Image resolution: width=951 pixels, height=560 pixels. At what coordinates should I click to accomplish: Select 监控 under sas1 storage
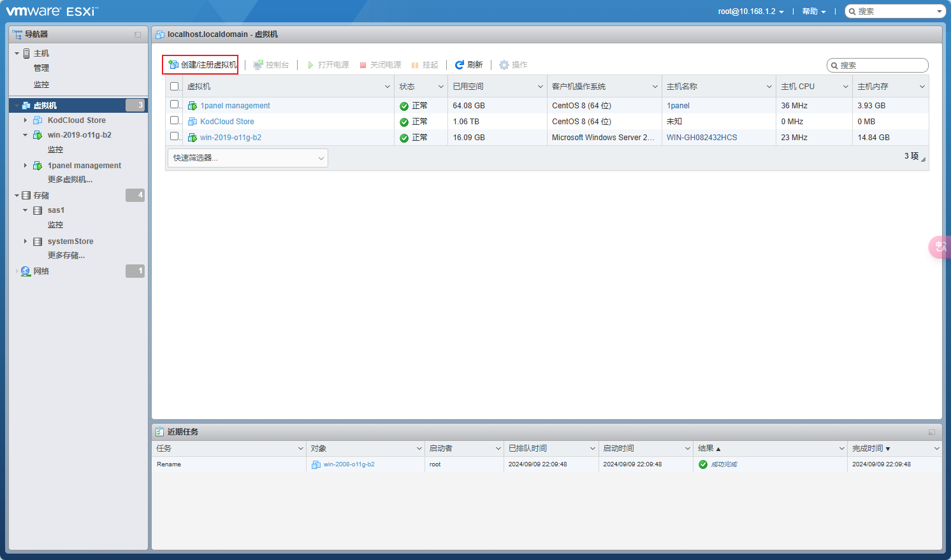click(x=55, y=225)
